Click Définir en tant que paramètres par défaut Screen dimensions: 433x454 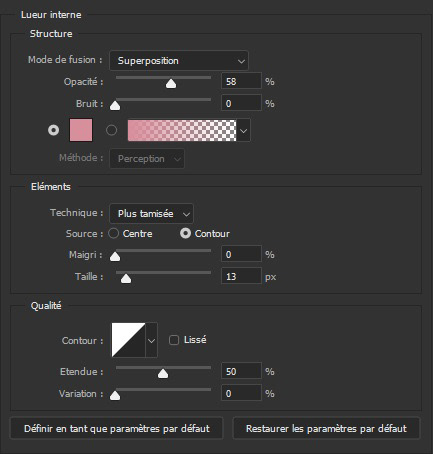coord(117,428)
